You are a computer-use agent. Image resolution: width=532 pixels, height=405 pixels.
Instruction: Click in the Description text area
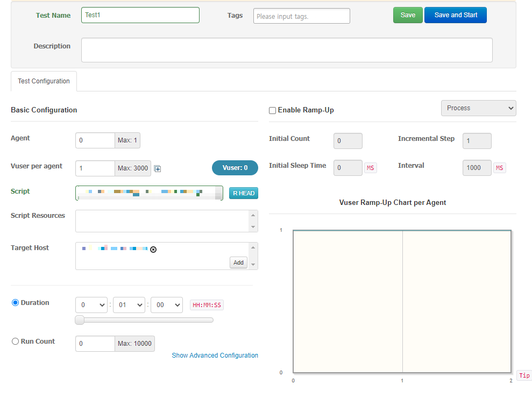(x=287, y=50)
